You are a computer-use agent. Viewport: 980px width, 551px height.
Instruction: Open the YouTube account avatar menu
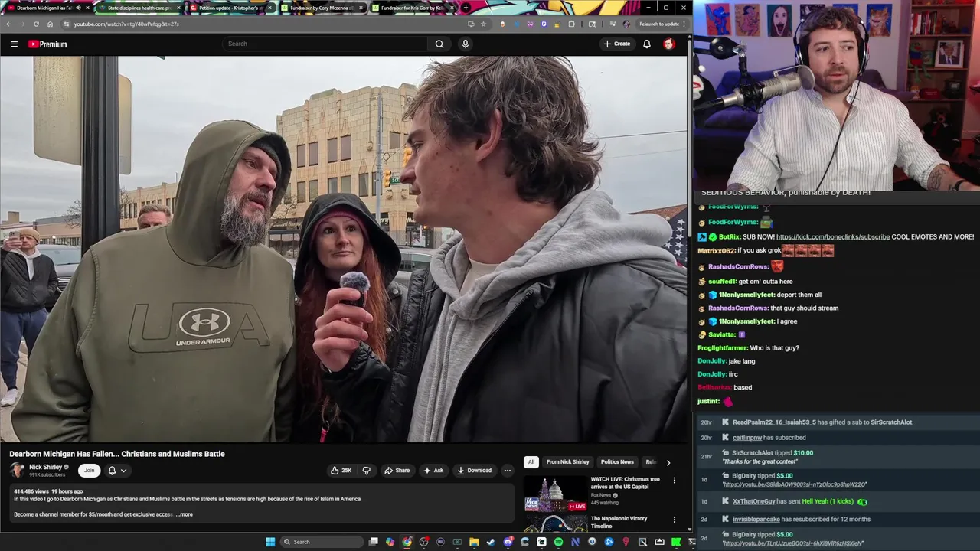pos(669,44)
